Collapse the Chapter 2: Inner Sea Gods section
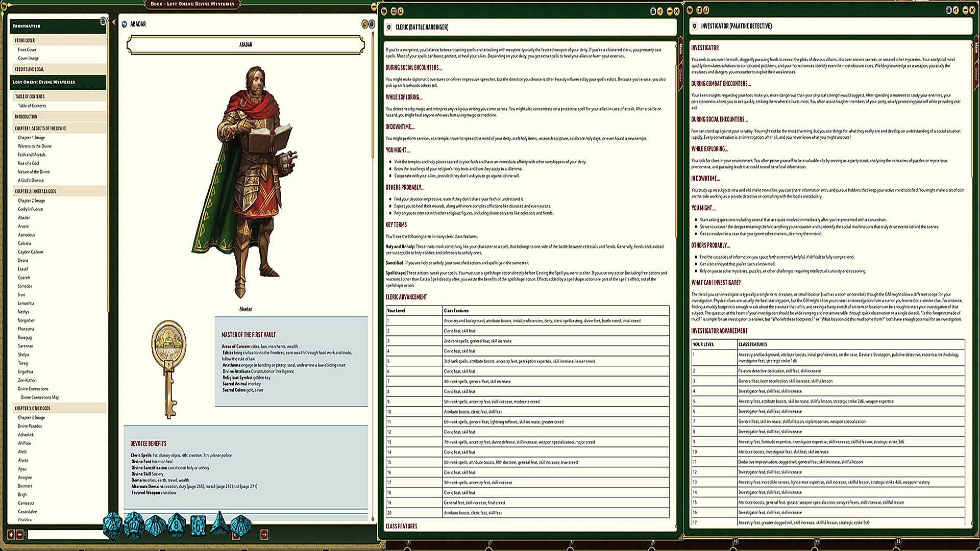The height and width of the screenshot is (551, 980). (x=36, y=191)
